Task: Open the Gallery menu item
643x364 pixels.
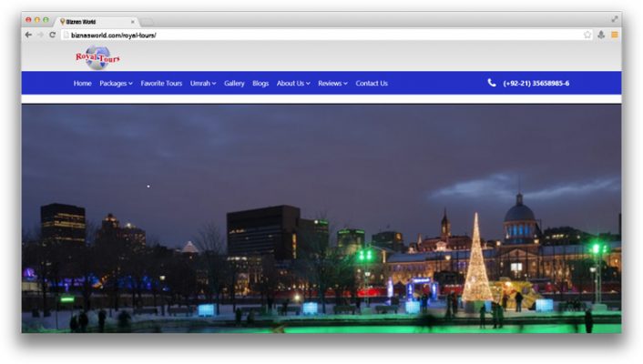Action: [234, 84]
